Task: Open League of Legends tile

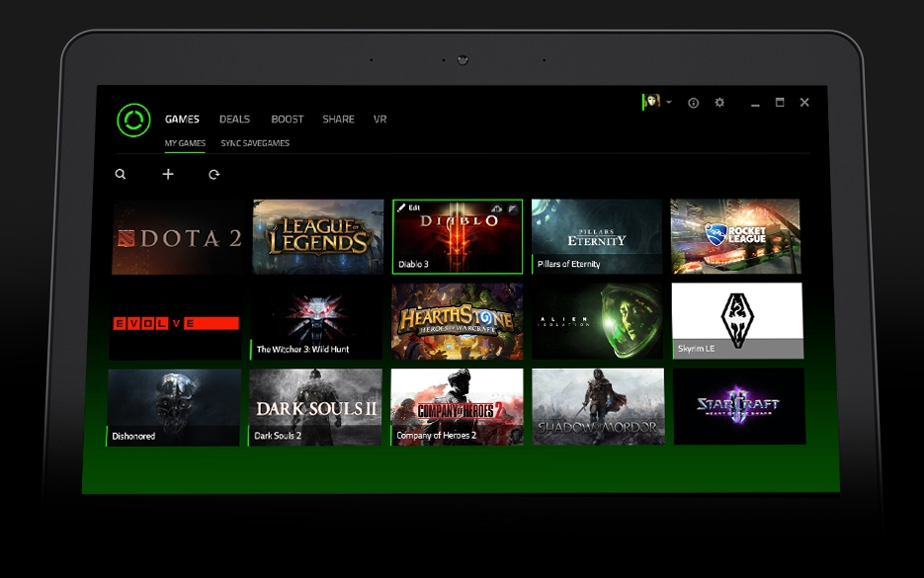Action: (x=318, y=237)
